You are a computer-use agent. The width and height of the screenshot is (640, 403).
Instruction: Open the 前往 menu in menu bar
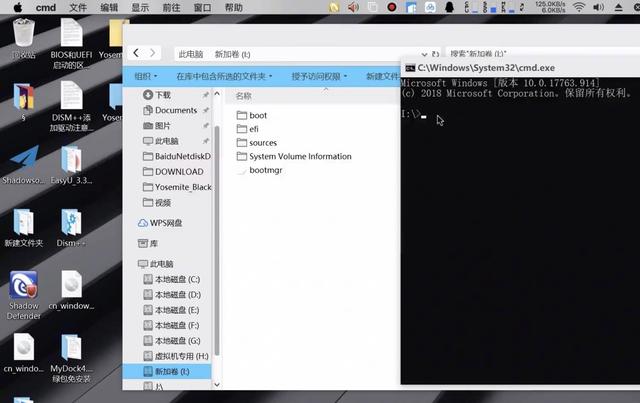(x=171, y=7)
